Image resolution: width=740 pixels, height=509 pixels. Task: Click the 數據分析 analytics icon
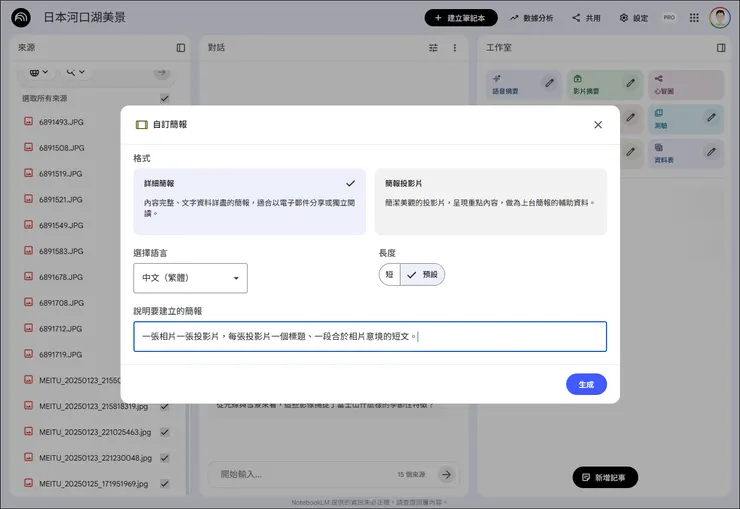[514, 18]
